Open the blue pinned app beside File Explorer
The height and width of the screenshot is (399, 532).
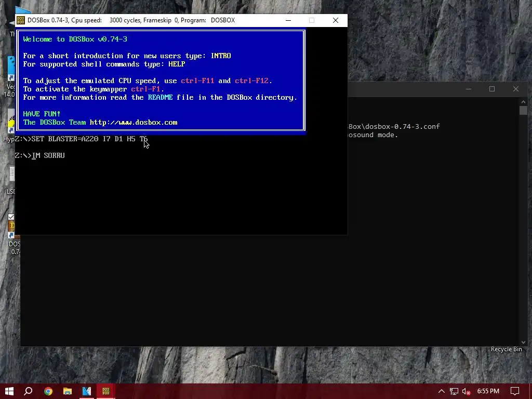tap(87, 391)
